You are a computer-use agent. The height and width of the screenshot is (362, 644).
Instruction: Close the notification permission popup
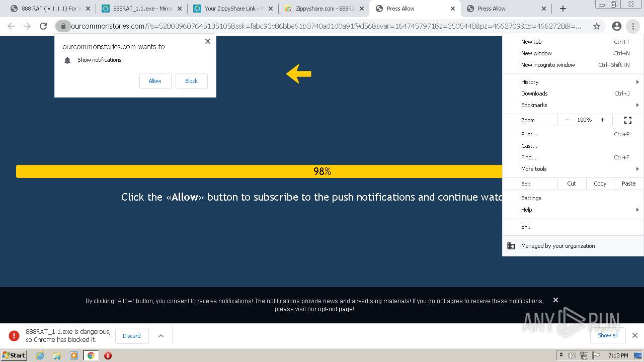[208, 41]
